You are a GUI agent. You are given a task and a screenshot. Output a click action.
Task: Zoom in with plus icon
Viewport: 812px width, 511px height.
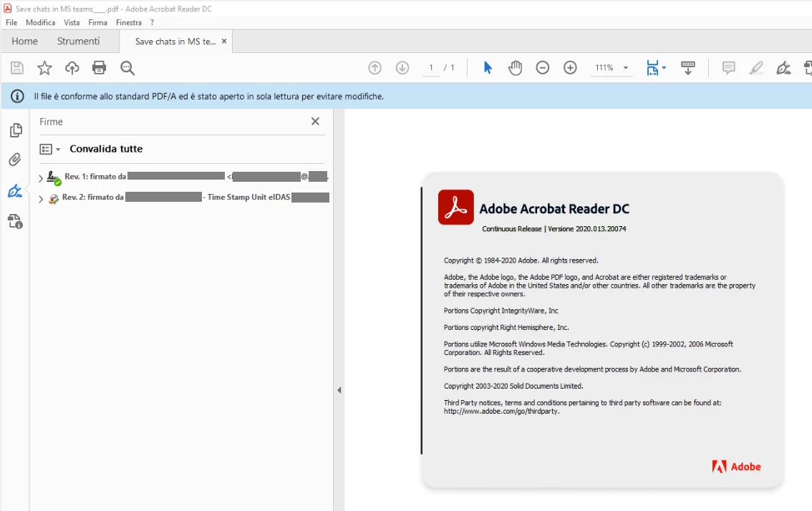[570, 68]
